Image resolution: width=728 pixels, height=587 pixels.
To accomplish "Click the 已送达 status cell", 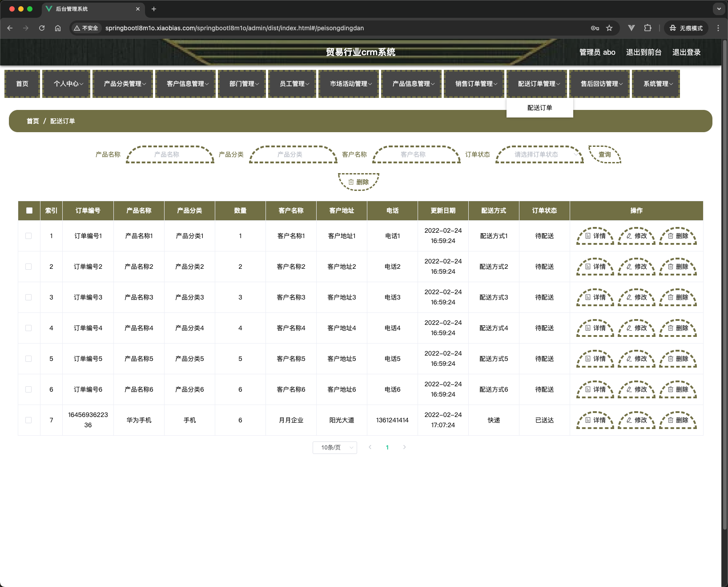I will [x=544, y=420].
